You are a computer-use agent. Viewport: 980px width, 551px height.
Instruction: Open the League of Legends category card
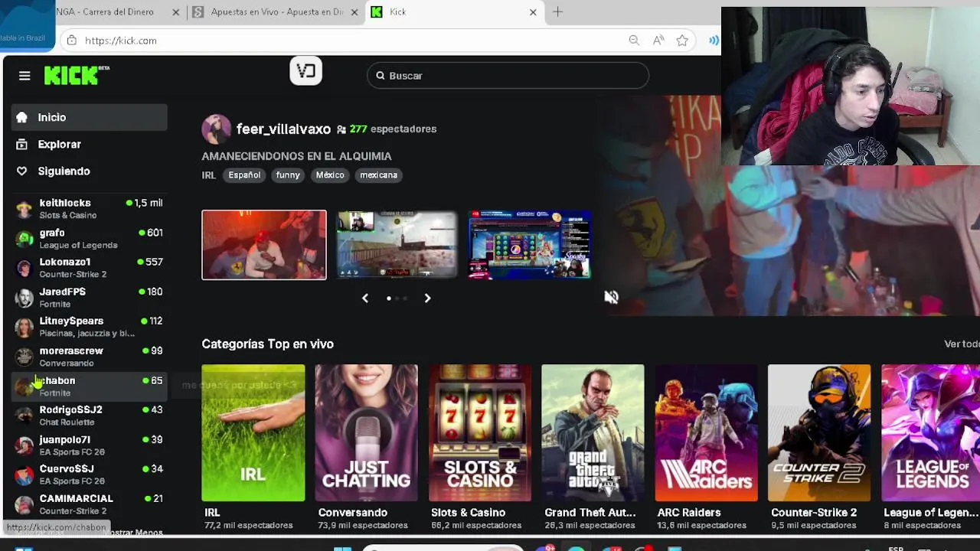(931, 433)
